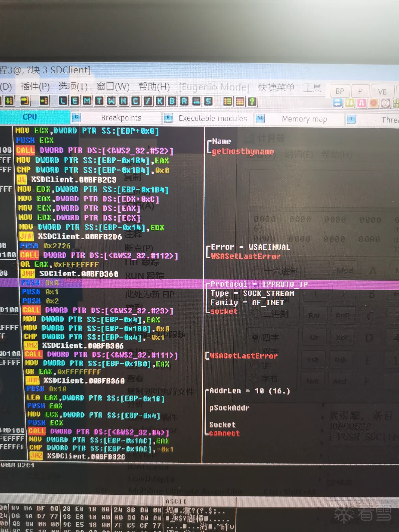This screenshot has width=399, height=532.
Task: Select the CALL WS2_32.#52 instruction line
Action: [94, 151]
